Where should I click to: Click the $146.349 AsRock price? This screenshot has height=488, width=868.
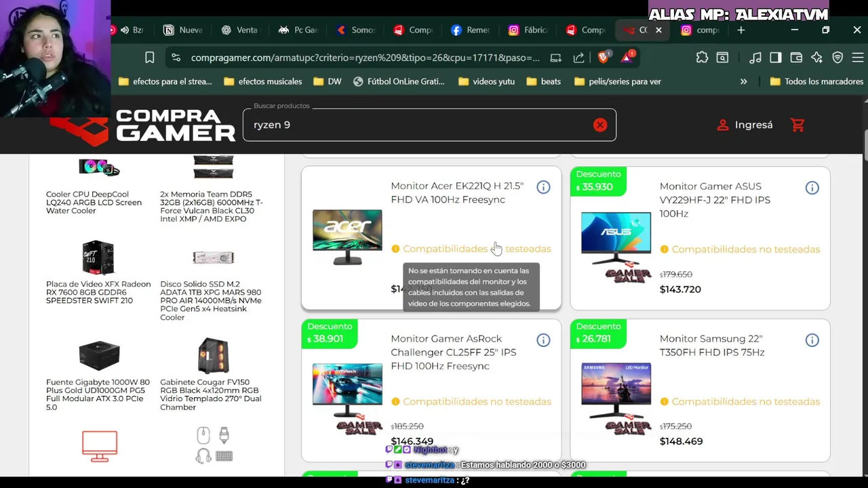(x=412, y=441)
